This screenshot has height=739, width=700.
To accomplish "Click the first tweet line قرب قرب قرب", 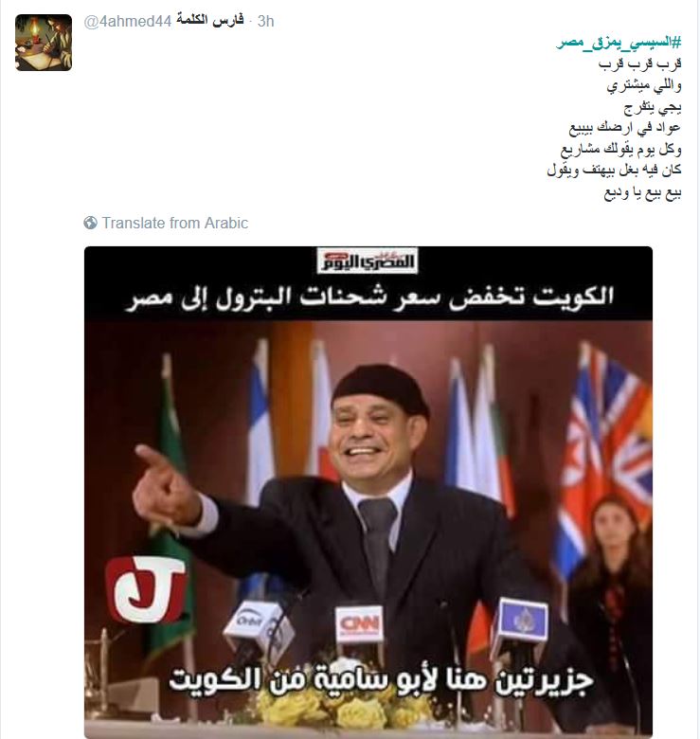I will click(639, 63).
